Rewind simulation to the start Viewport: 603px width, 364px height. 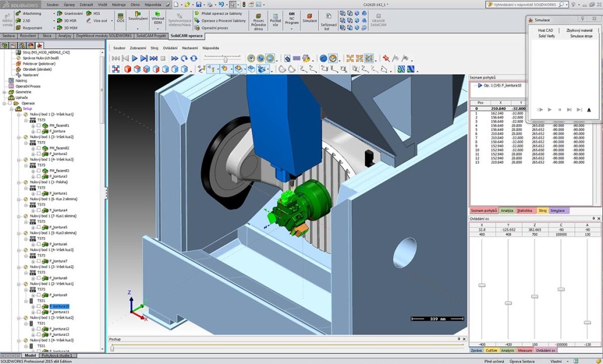tap(116, 59)
